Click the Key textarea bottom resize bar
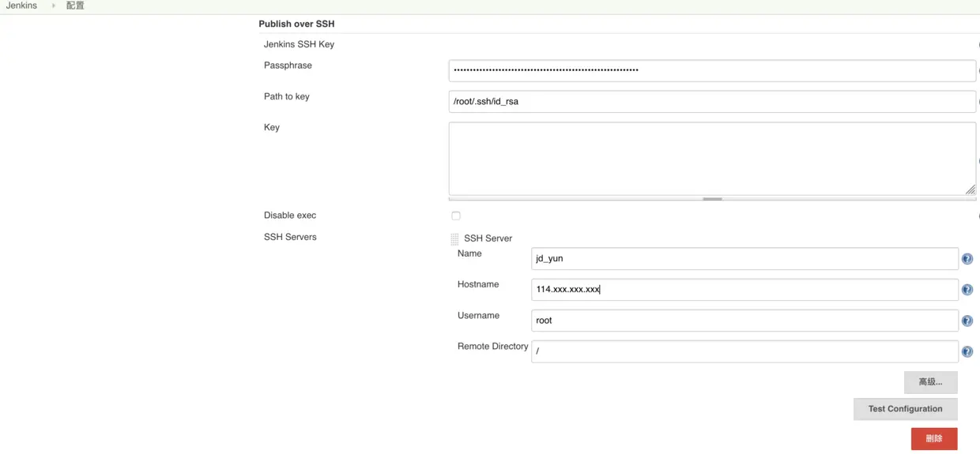Viewport: 980px width, 454px height. pyautogui.click(x=712, y=199)
